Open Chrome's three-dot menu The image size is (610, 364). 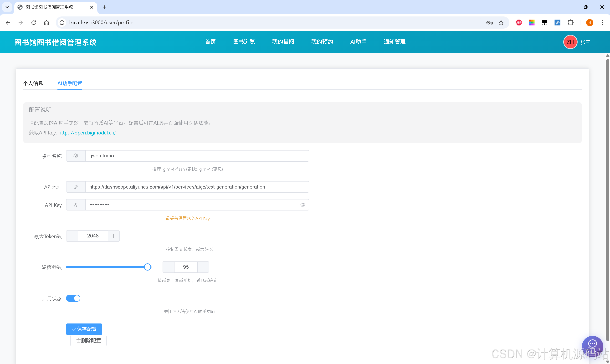[602, 23]
